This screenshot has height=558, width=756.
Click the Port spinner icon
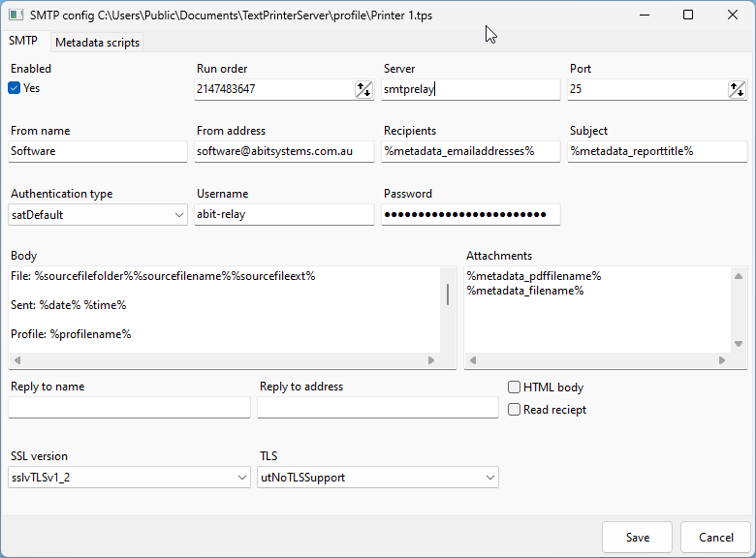pos(737,89)
